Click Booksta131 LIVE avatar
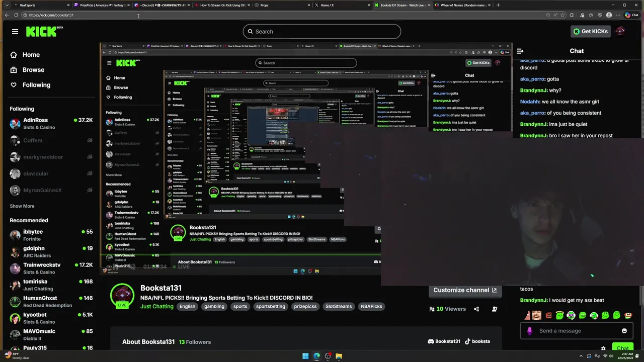The image size is (644, 362). coord(122,296)
